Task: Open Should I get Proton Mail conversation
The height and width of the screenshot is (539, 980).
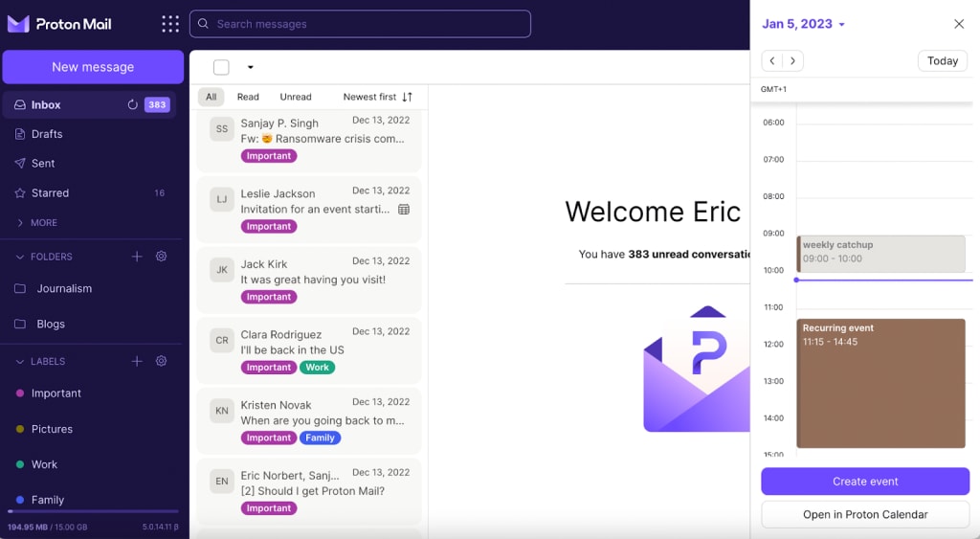Action: (x=309, y=491)
